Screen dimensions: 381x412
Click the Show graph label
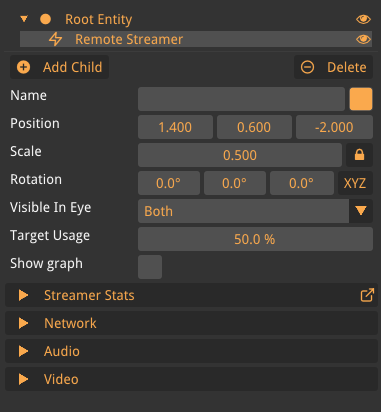pyautogui.click(x=46, y=264)
